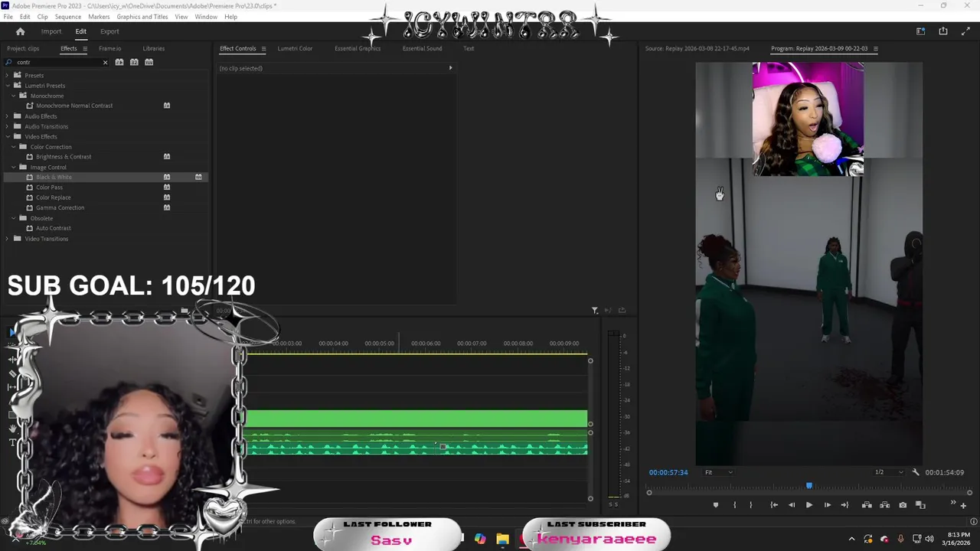Click the program monitor blue playhead
This screenshot has width=980, height=551.
[809, 486]
